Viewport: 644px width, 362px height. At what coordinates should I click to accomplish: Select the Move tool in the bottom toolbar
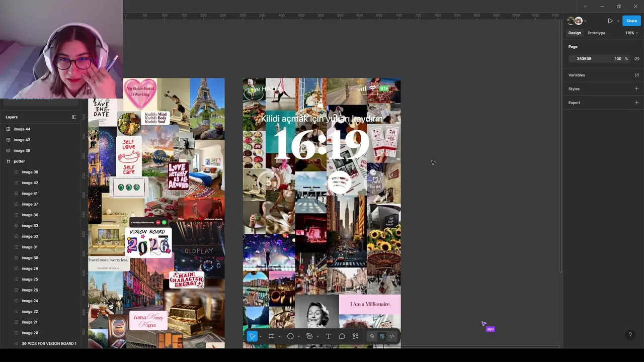pyautogui.click(x=252, y=336)
